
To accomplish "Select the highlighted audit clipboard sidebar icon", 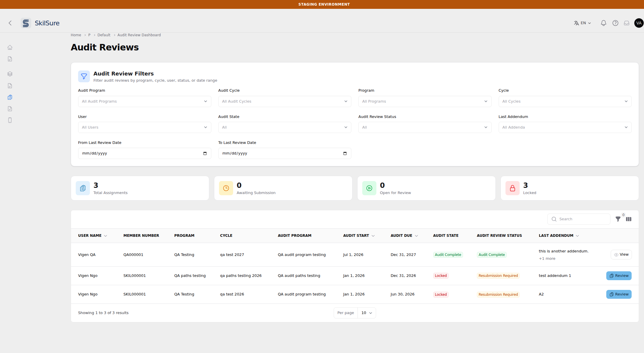I will pos(10,97).
